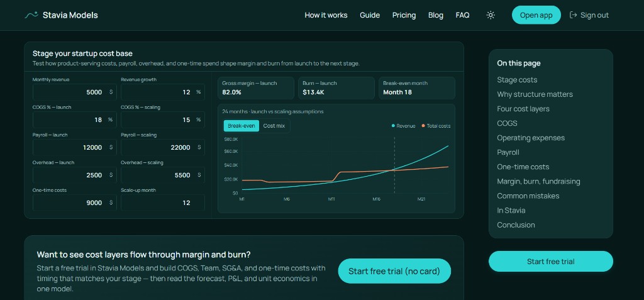Viewport: 644px width, 300px height.
Task: Click the Stavia Models brand name
Action: click(x=70, y=15)
